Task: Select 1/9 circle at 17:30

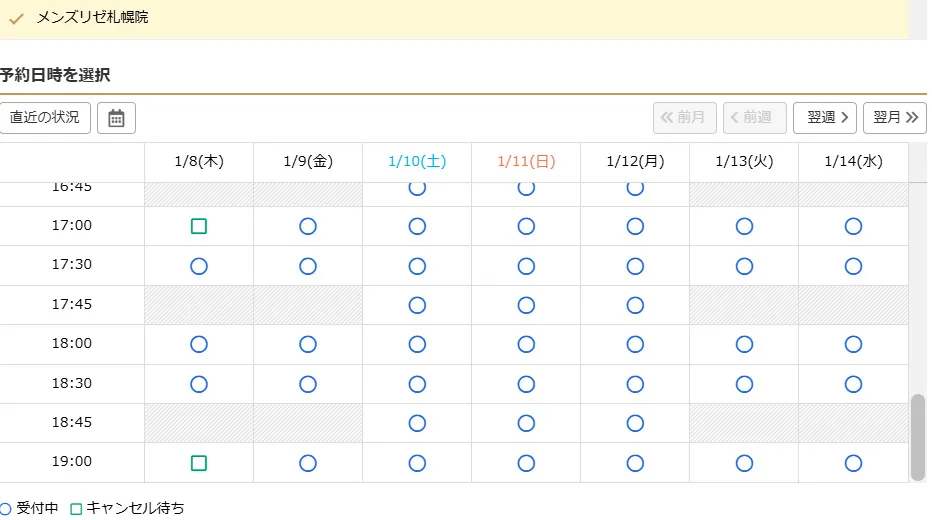Action: point(308,266)
